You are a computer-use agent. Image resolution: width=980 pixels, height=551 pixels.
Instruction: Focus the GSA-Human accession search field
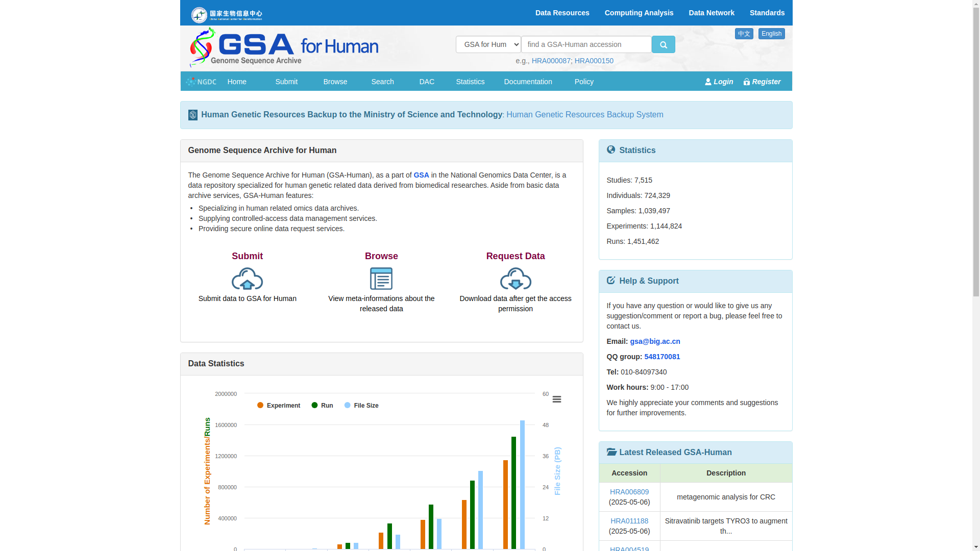586,44
